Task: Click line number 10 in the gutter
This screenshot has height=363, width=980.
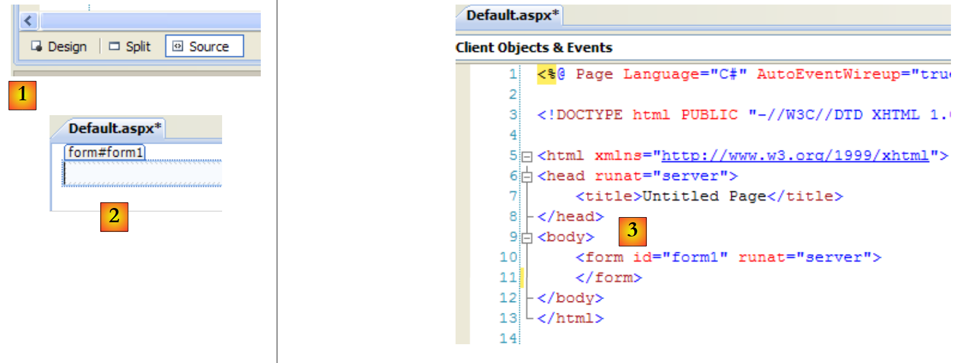Action: tap(508, 258)
